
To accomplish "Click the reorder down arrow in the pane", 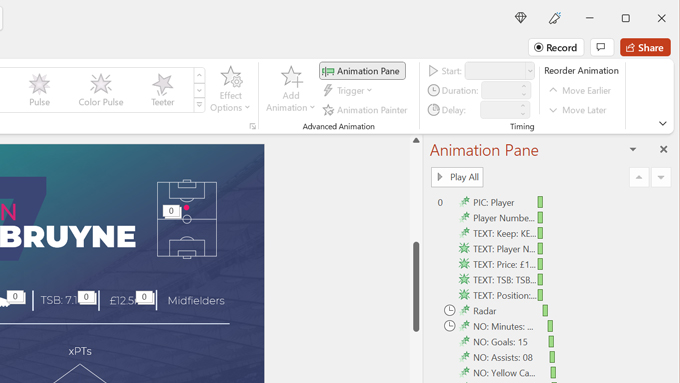I will click(661, 177).
